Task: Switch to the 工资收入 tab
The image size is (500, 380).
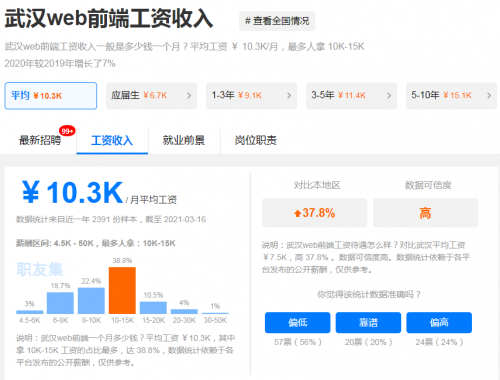Action: pyautogui.click(x=112, y=140)
